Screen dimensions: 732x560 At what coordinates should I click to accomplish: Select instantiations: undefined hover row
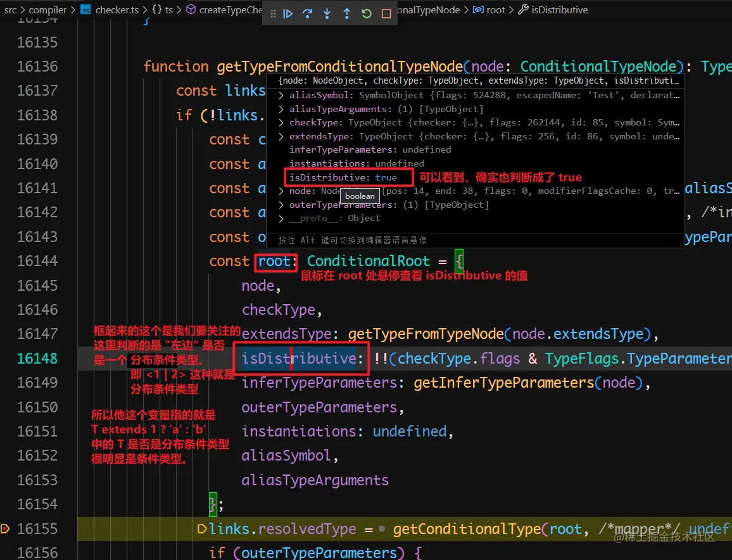pyautogui.click(x=357, y=163)
